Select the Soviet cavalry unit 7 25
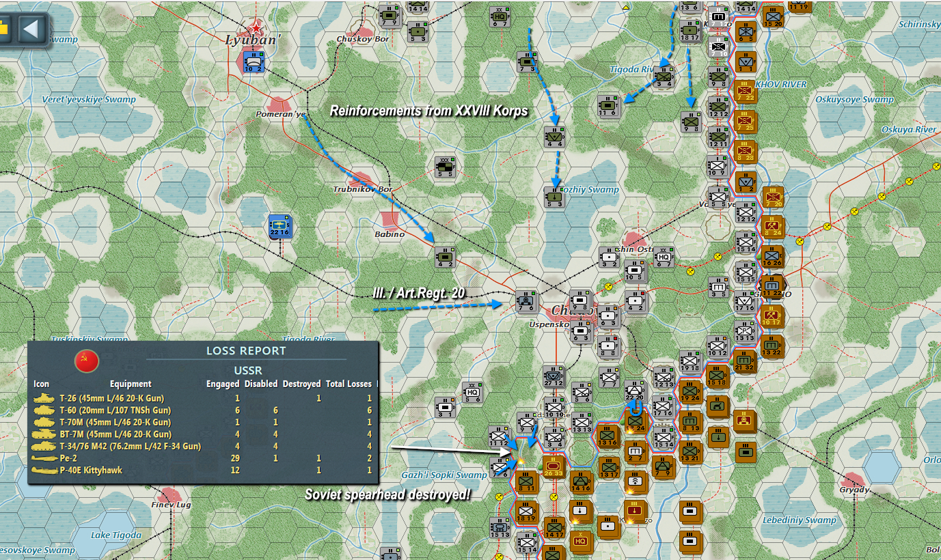This screenshot has width=941, height=560. [745, 121]
